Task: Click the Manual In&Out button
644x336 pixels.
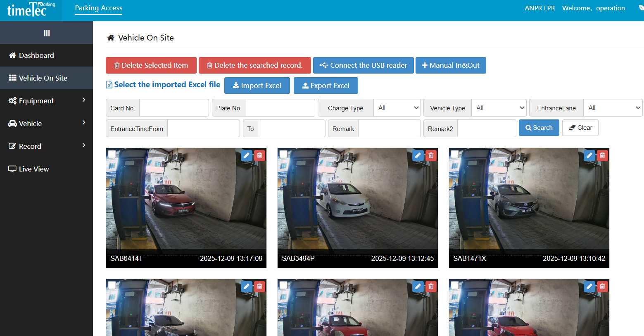Action: point(451,65)
